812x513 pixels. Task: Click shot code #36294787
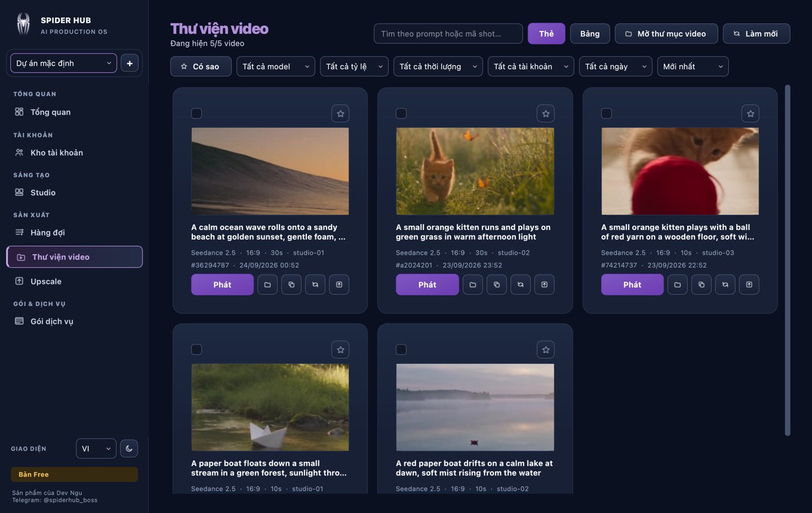pyautogui.click(x=210, y=265)
